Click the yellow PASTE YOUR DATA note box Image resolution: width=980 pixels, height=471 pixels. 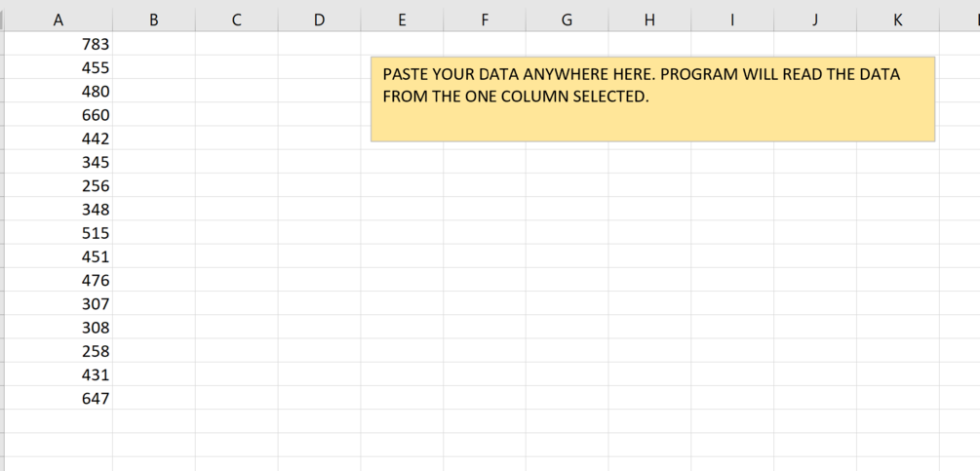click(652, 99)
